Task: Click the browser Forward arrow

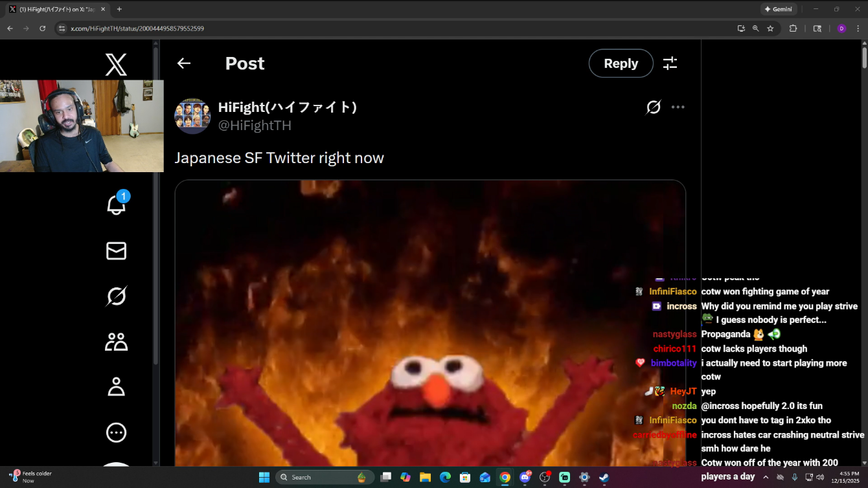Action: click(26, 28)
